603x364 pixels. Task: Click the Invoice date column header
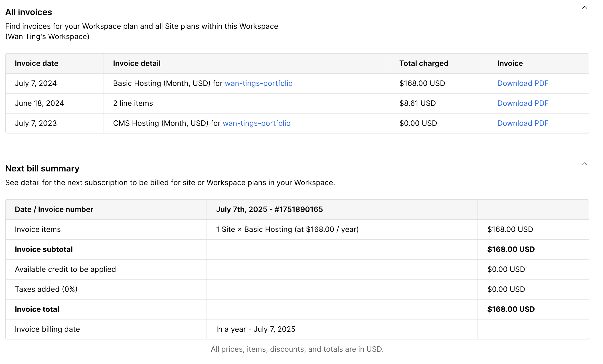click(x=37, y=63)
